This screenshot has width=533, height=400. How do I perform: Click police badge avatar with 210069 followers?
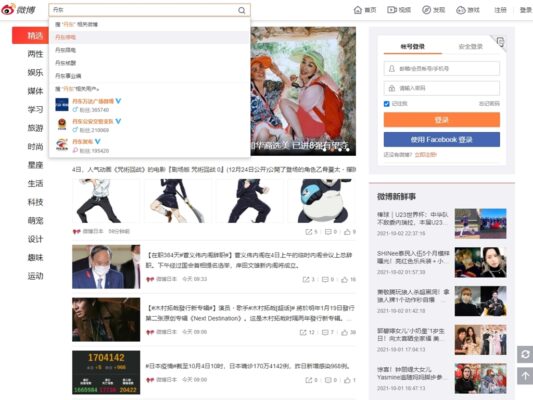point(62,125)
